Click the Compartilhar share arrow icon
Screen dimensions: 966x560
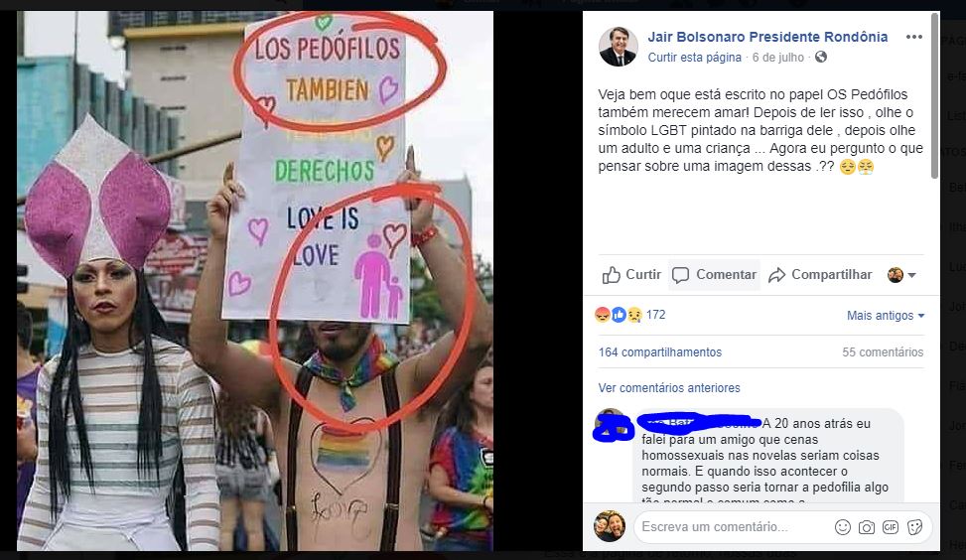pyautogui.click(x=776, y=275)
